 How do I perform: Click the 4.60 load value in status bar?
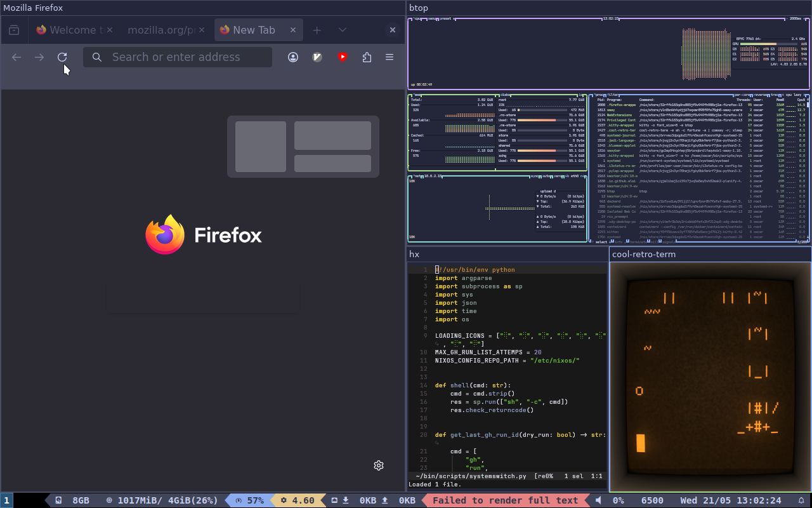303,500
